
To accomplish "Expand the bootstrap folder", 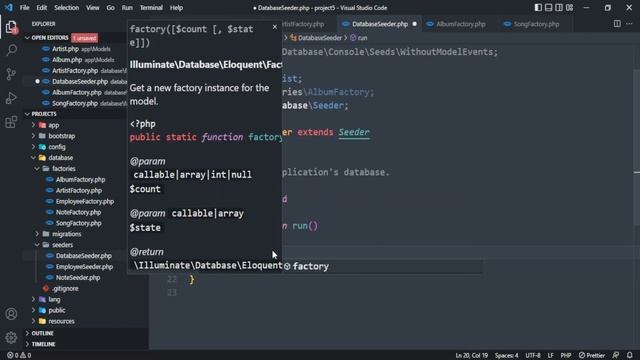I will (x=61, y=136).
